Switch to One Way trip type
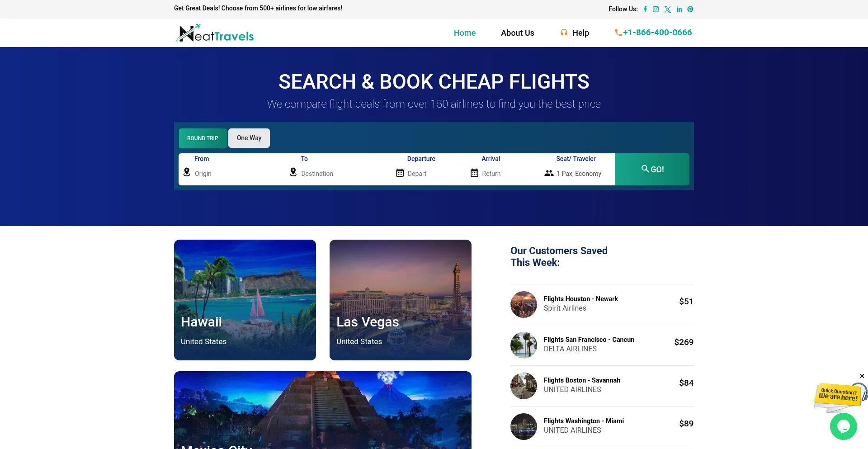Screen dimensions: 868x449 pos(249,138)
